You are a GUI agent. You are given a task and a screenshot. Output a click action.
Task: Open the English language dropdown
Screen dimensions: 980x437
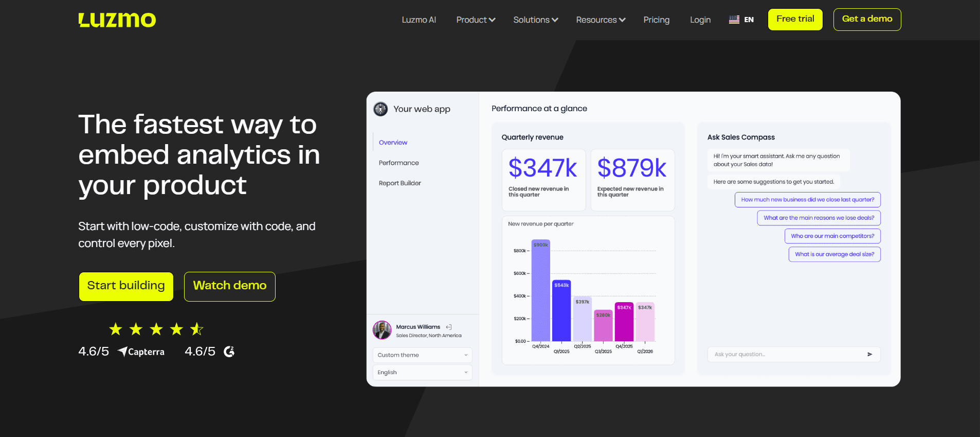point(422,373)
